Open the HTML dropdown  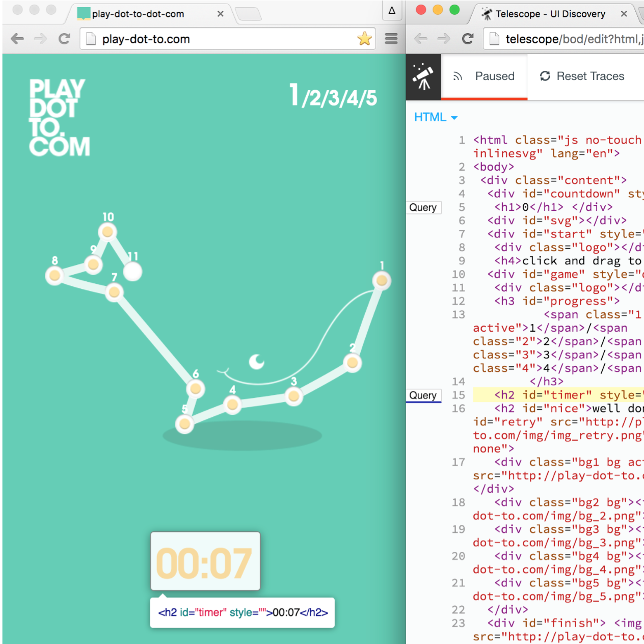pos(436,117)
